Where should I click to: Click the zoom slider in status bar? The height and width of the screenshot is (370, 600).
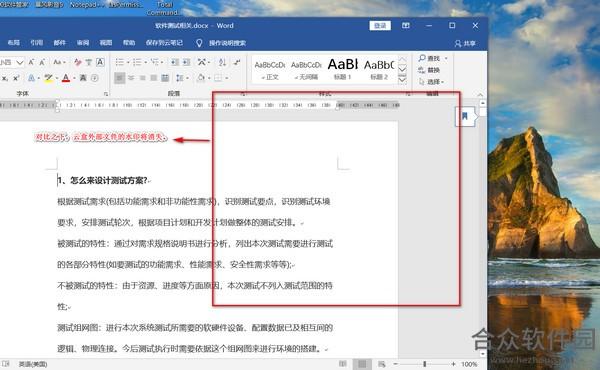pos(424,364)
